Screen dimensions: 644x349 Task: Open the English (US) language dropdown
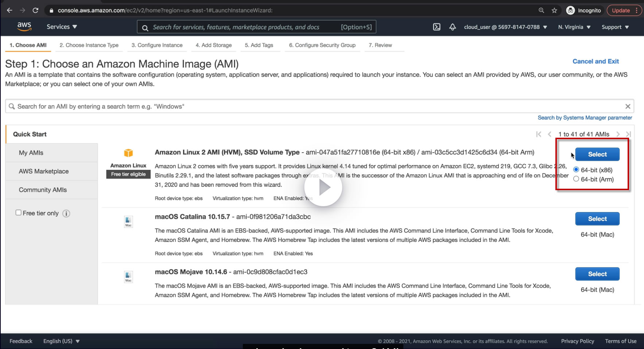point(61,341)
